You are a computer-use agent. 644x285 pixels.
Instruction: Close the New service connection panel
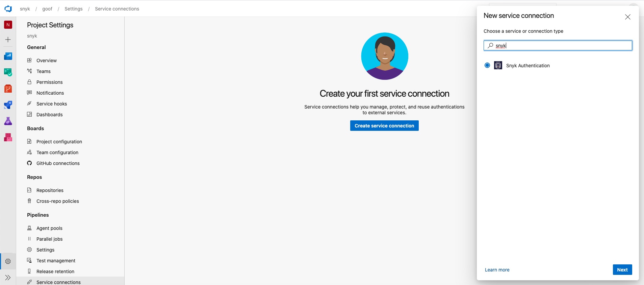click(x=627, y=17)
